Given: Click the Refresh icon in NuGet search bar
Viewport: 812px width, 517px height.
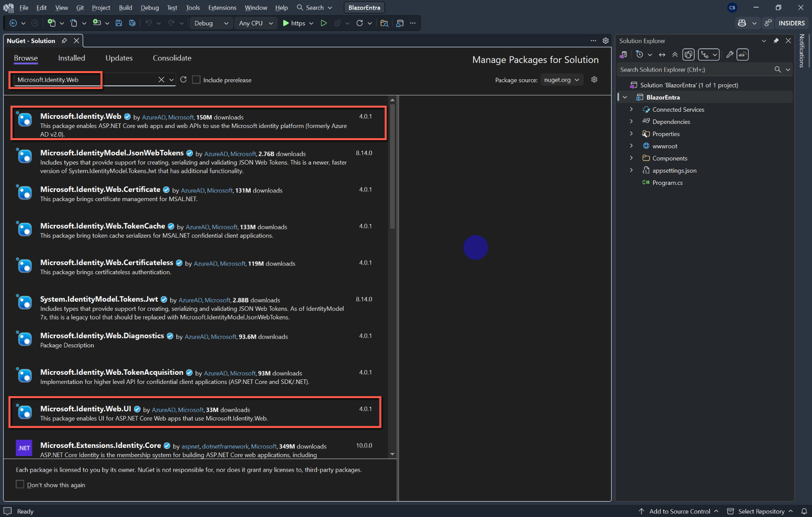Looking at the screenshot, I should tap(183, 80).
